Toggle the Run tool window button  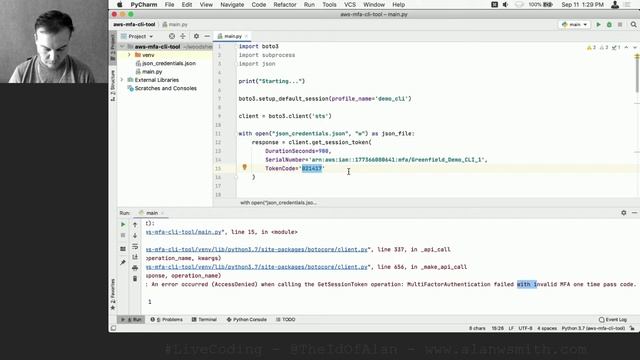[131, 320]
